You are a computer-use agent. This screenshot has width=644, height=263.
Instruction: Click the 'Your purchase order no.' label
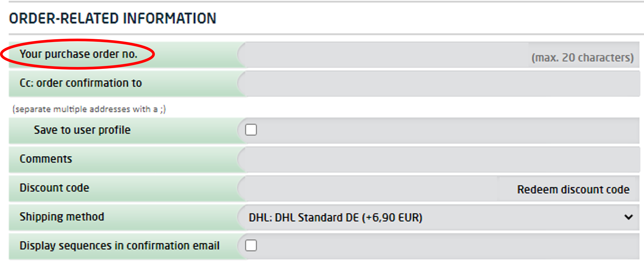coord(78,54)
